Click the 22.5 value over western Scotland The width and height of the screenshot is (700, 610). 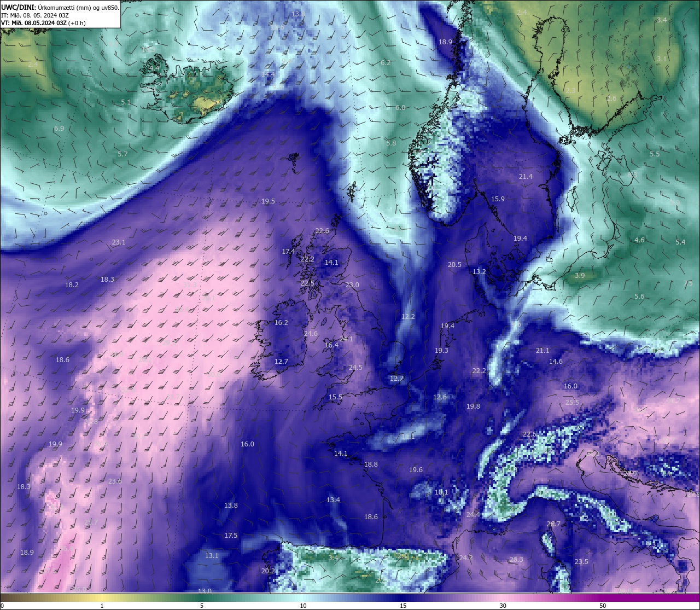[307, 283]
